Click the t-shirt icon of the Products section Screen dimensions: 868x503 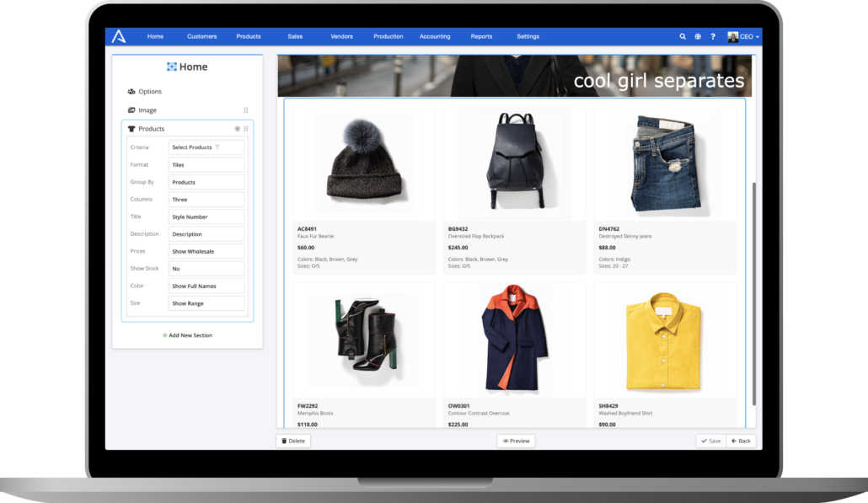click(131, 129)
